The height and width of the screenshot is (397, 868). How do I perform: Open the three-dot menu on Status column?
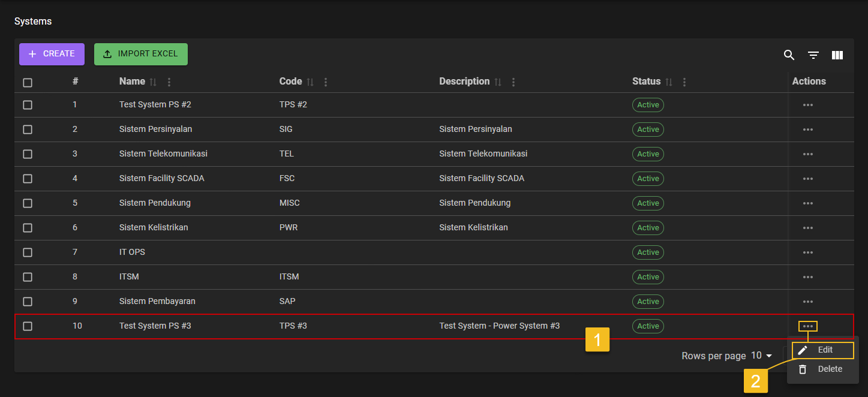[x=684, y=82]
